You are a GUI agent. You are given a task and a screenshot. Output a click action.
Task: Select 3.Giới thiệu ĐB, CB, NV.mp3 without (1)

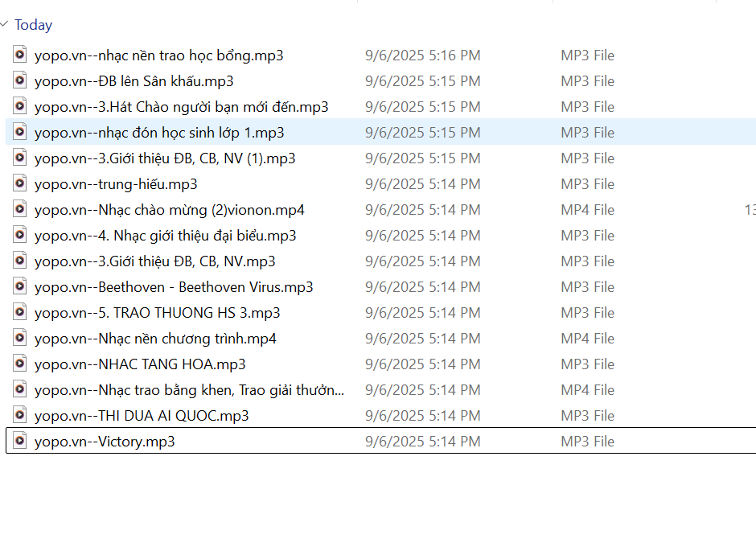(x=154, y=261)
